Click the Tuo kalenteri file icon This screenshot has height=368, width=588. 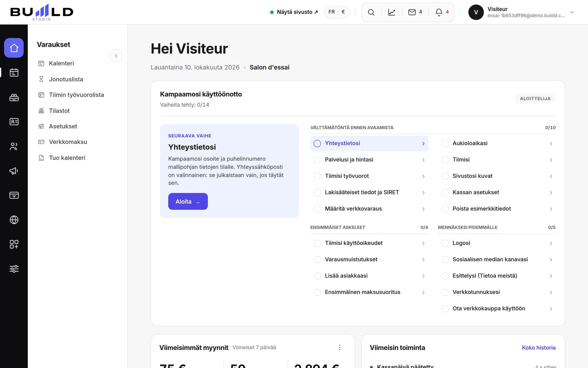click(41, 158)
